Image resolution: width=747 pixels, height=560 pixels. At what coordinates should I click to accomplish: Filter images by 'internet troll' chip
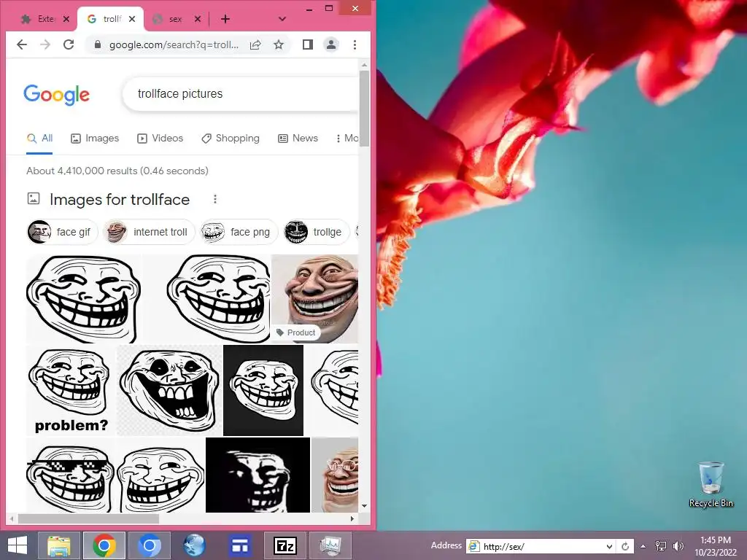point(149,232)
